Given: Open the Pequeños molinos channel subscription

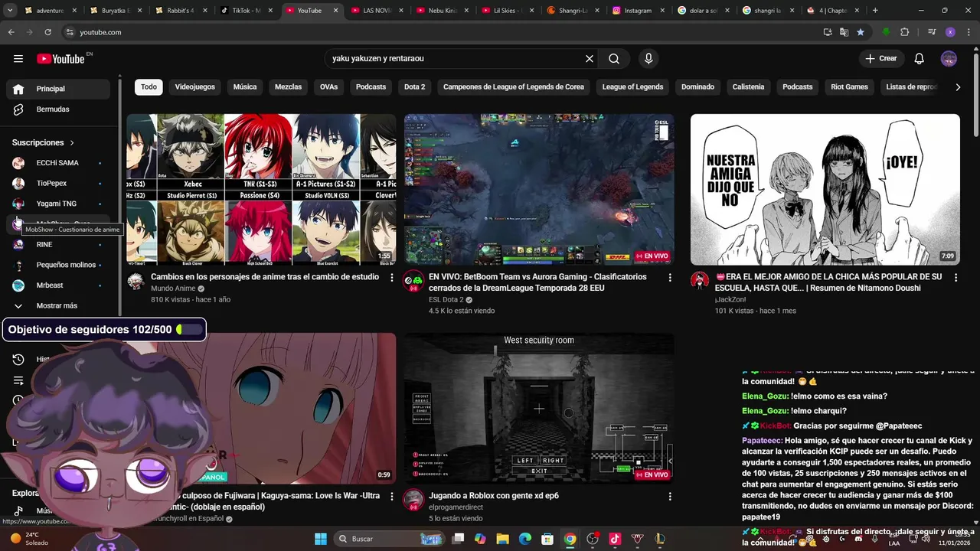Looking at the screenshot, I should click(x=58, y=265).
